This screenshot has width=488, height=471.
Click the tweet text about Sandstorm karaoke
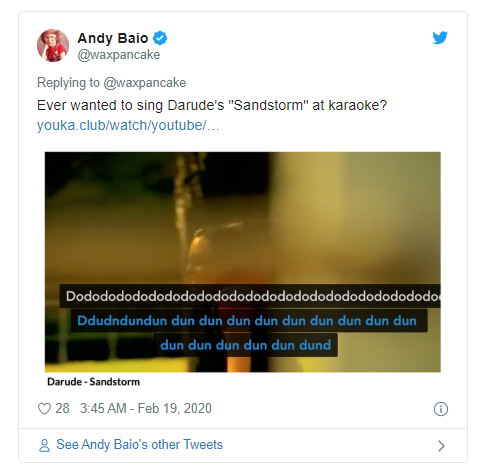212,105
